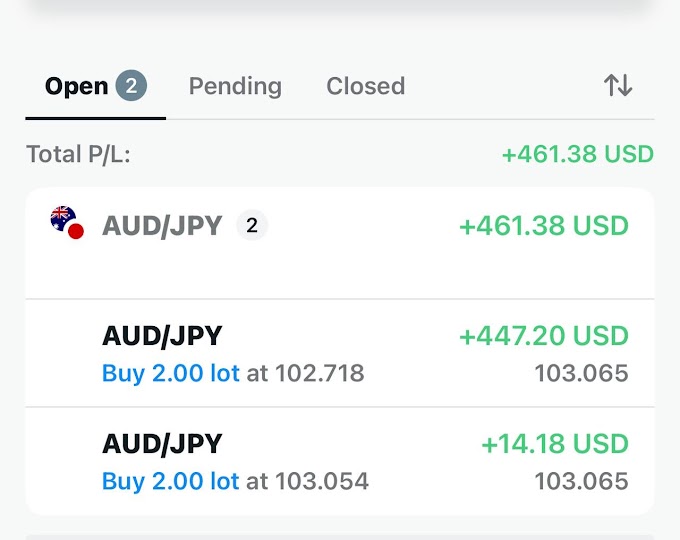Tap the +14.18 USD profit value

pos(554,444)
